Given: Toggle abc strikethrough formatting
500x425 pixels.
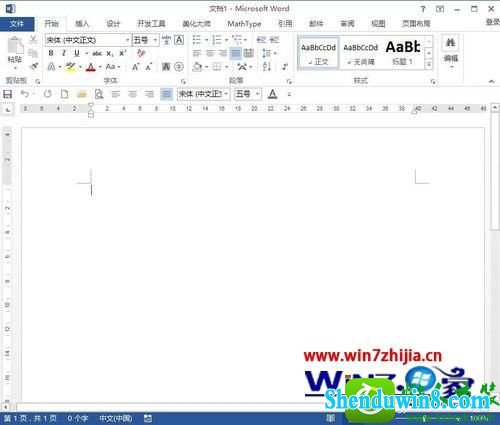Looking at the screenshot, I should click(97, 53).
